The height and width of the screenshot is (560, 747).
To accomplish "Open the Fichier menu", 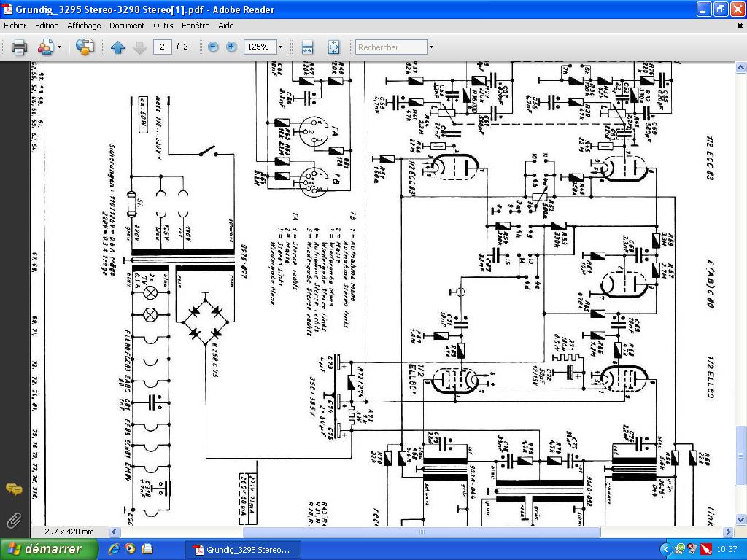I will [15, 26].
